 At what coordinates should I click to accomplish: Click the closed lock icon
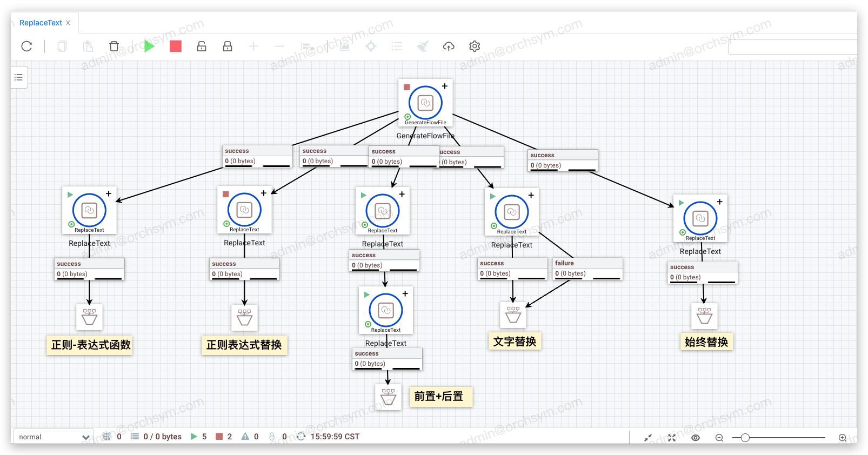click(228, 46)
